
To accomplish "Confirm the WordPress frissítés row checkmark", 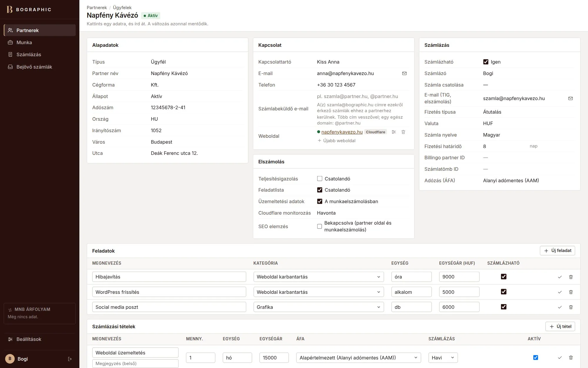I will click(560, 292).
